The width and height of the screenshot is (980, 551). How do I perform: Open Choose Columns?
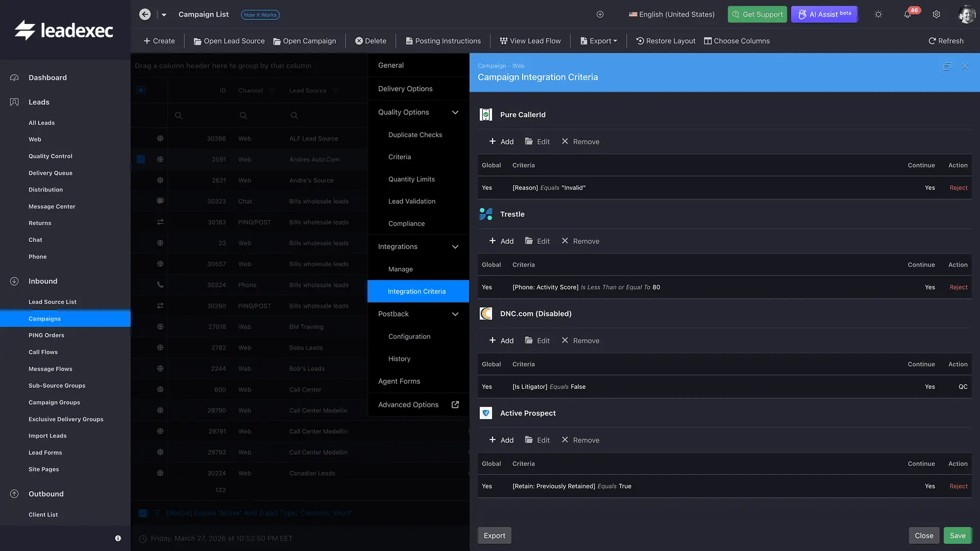point(737,41)
